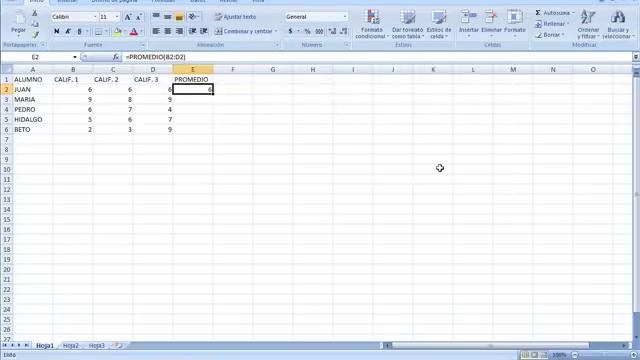
Task: Switch to the Hoja2 sheet tab
Action: tap(71, 346)
